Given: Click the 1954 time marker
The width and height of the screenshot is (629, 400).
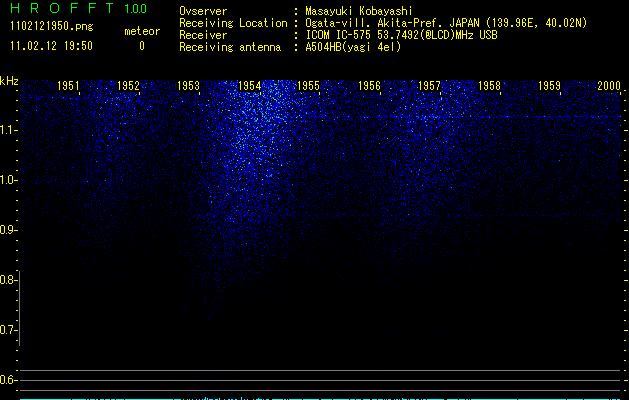Looking at the screenshot, I should point(250,86).
